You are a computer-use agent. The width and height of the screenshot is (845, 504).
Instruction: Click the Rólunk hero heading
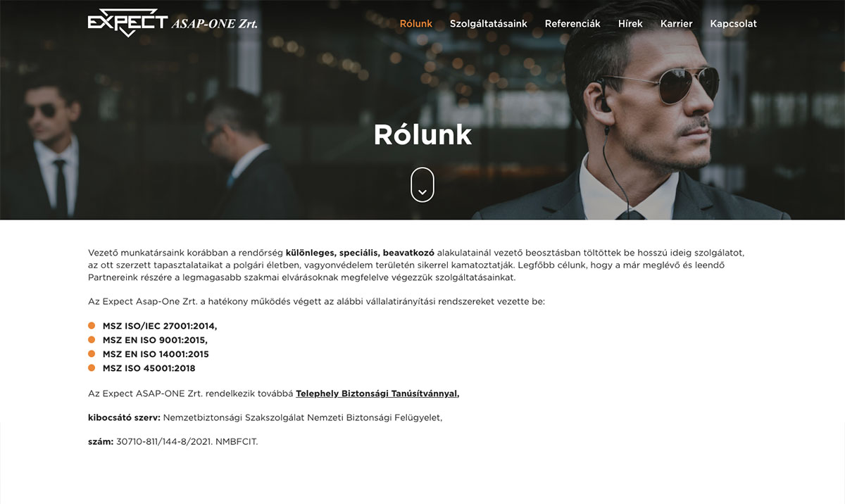pyautogui.click(x=423, y=134)
